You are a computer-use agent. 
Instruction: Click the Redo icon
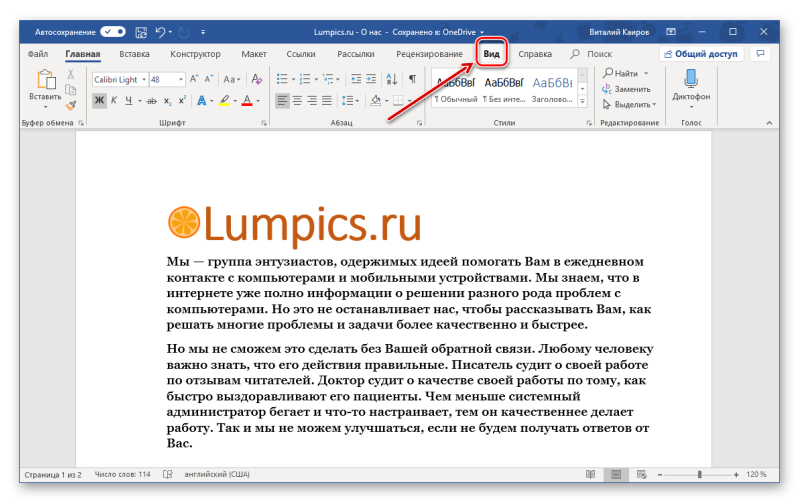click(x=184, y=32)
